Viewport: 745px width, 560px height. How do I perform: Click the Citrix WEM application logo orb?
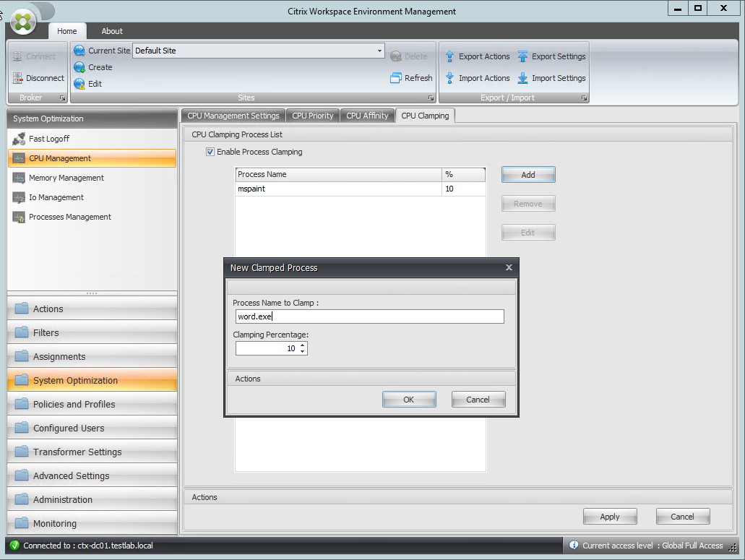click(23, 22)
